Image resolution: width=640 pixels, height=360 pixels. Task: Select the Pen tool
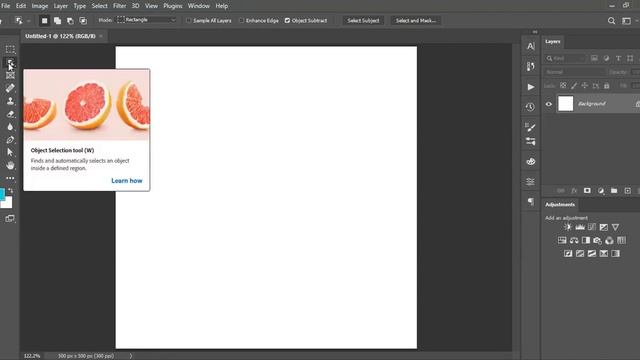10,140
